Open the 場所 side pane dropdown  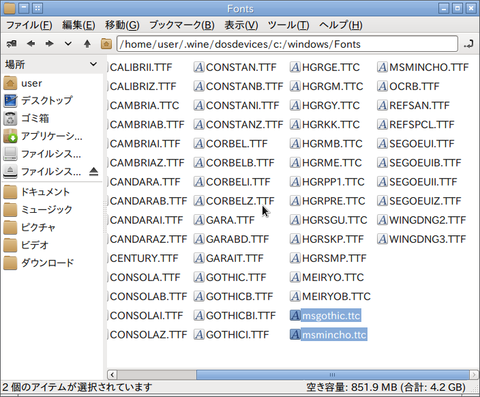pyautogui.click(x=94, y=64)
